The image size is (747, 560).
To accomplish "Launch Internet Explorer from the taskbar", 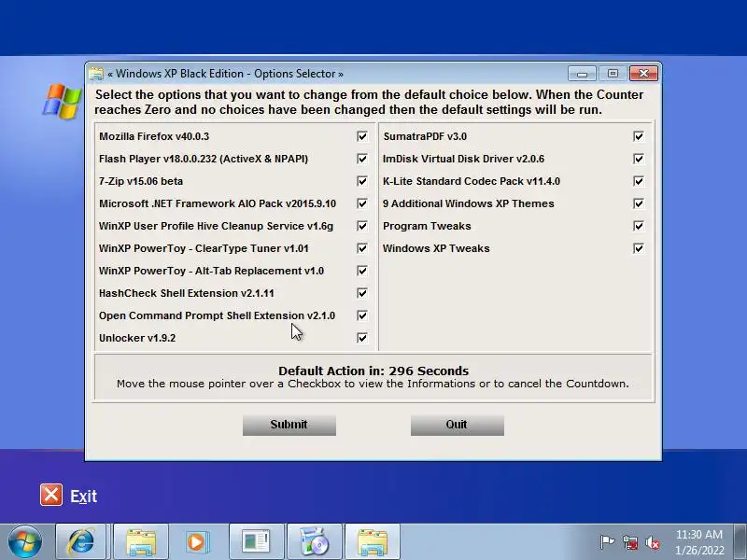I will [81, 542].
